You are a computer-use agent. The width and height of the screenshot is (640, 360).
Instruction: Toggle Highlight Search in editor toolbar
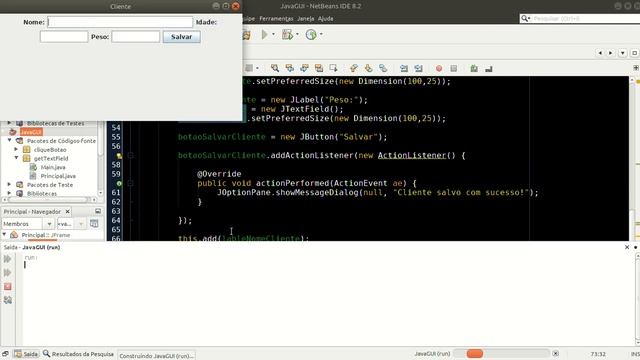pyautogui.click(x=319, y=68)
